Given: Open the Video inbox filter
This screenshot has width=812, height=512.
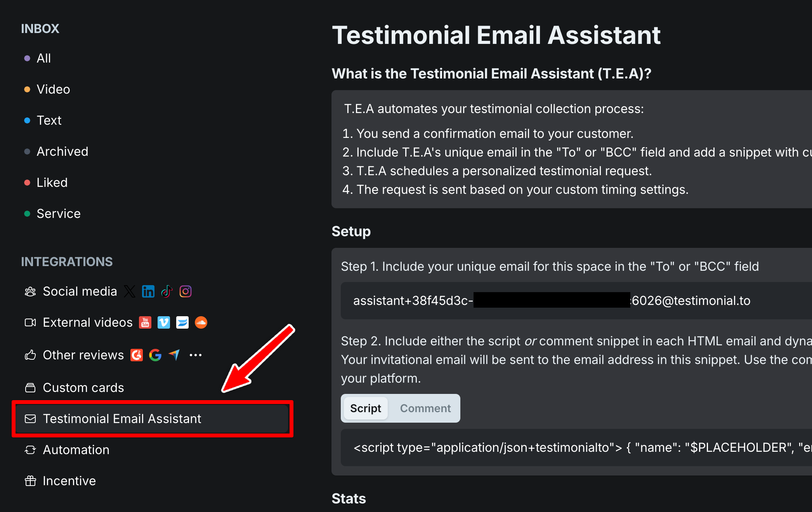Looking at the screenshot, I should [53, 89].
